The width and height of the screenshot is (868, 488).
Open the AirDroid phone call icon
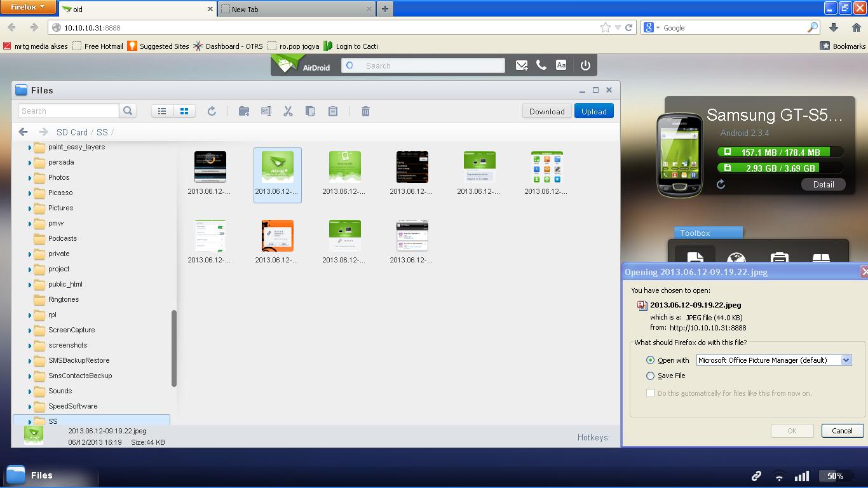(x=541, y=65)
